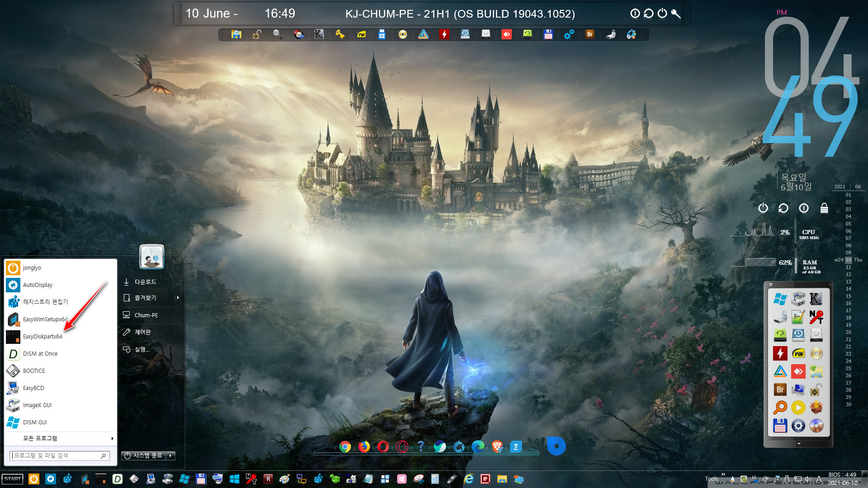Click the power icon below the date widget
Image resolution: width=868 pixels, height=488 pixels.
point(763,208)
